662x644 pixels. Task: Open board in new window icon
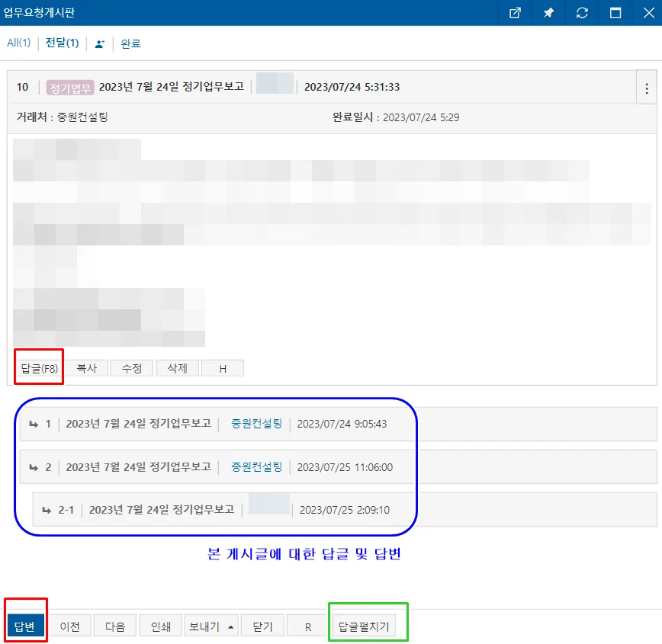tap(515, 13)
